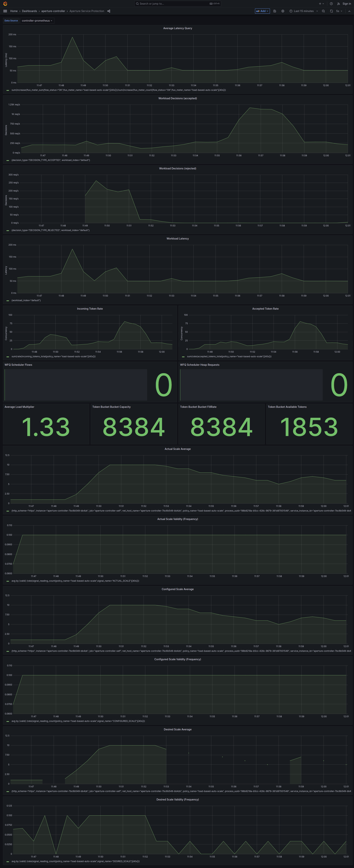Open the Dashboards breadcrumb
Screen dimensions: 354x868
29,11
